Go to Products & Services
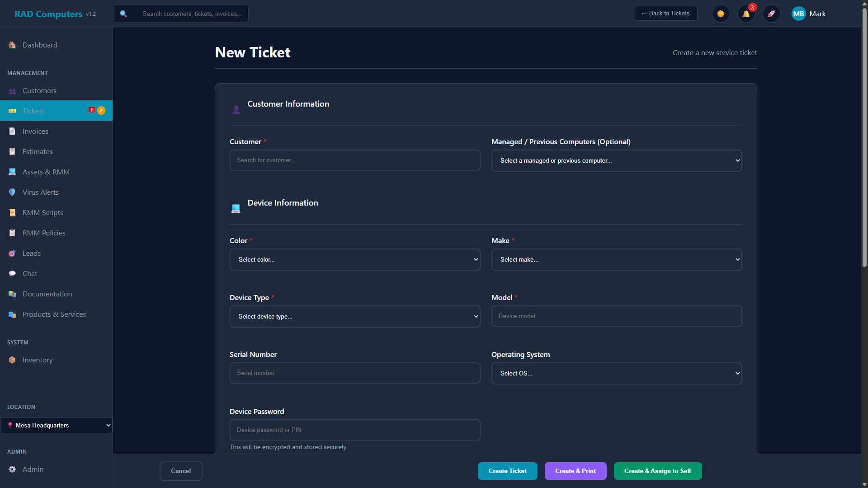This screenshot has width=868, height=488. (54, 314)
